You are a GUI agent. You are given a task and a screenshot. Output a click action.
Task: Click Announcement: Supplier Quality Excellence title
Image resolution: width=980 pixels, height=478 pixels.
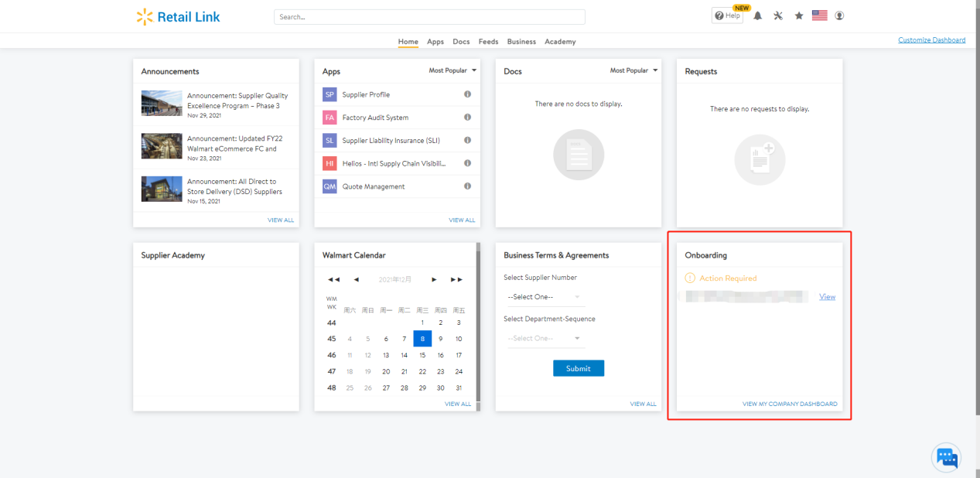pyautogui.click(x=237, y=101)
